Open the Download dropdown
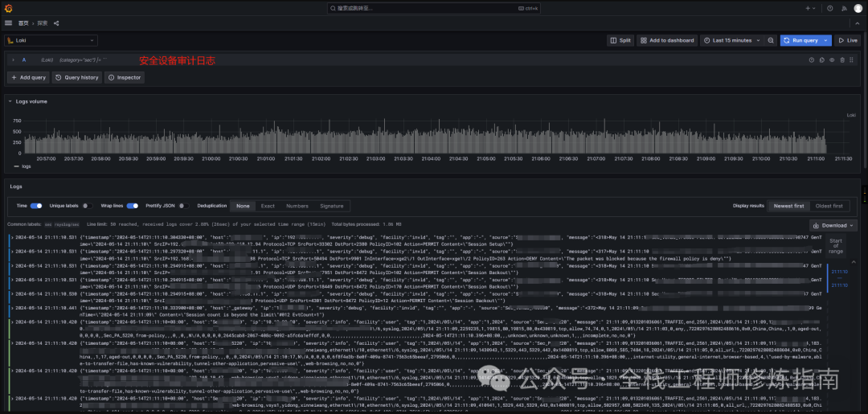This screenshot has width=868, height=414. (x=833, y=225)
